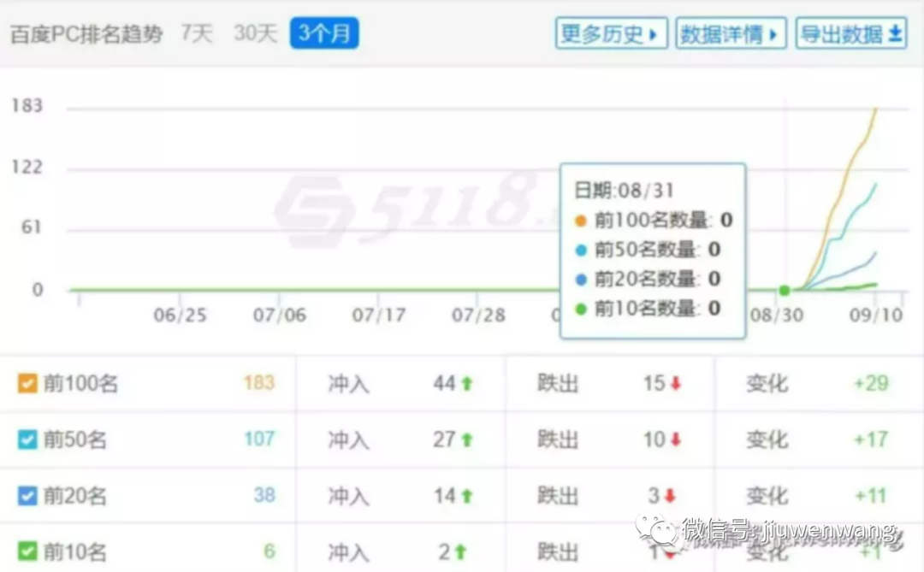Click the red down arrow beside 10
The image size is (924, 572).
[675, 439]
